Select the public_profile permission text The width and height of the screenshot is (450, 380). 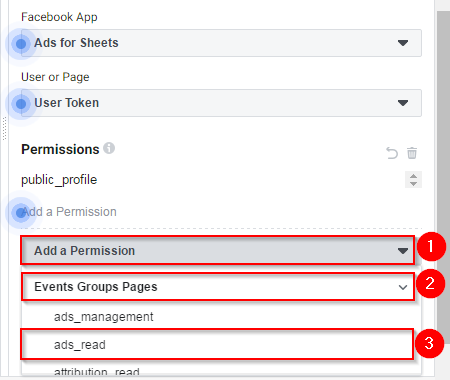coord(59,180)
